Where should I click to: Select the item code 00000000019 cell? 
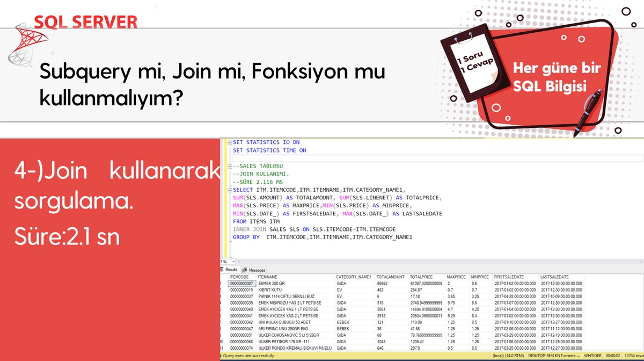pos(241,290)
